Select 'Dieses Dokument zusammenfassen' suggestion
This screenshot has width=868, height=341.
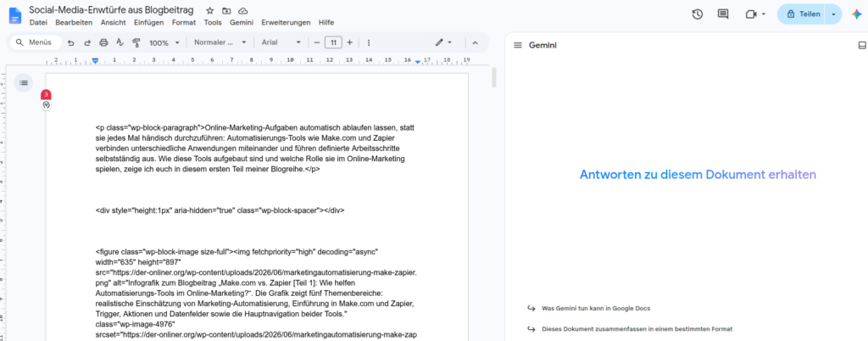tap(637, 329)
